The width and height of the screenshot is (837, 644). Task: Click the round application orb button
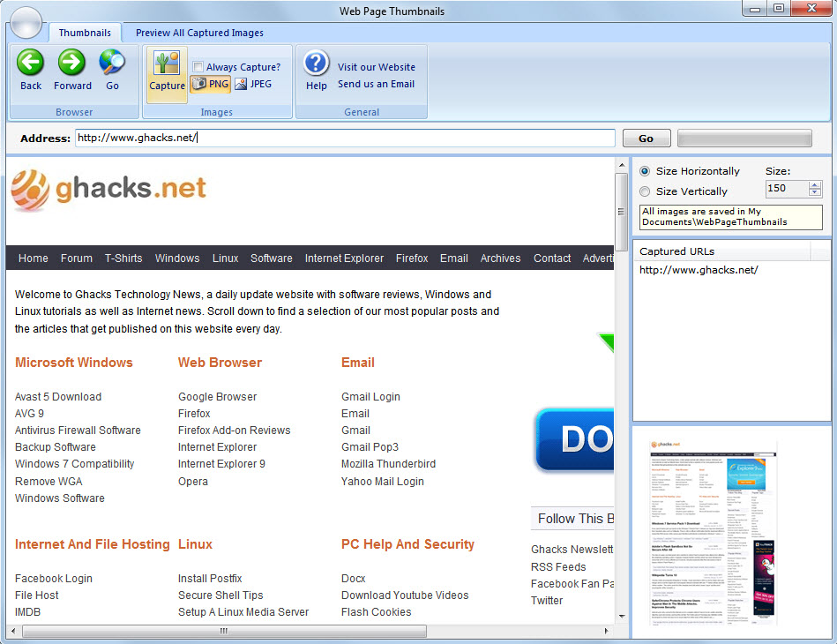(26, 23)
